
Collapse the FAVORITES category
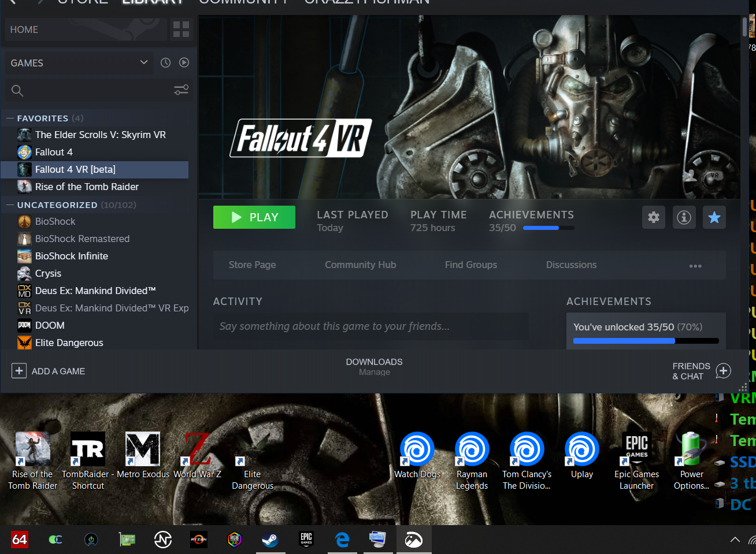coord(10,118)
